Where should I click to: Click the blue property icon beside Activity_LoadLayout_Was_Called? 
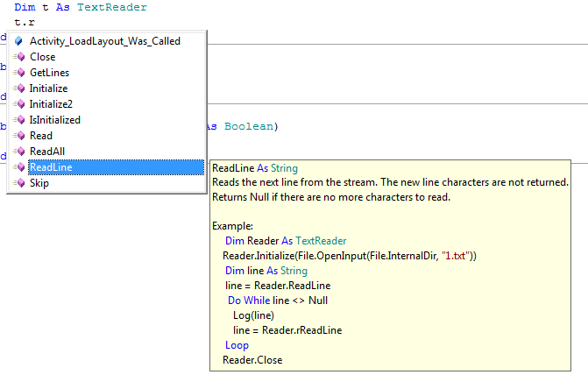(x=18, y=41)
